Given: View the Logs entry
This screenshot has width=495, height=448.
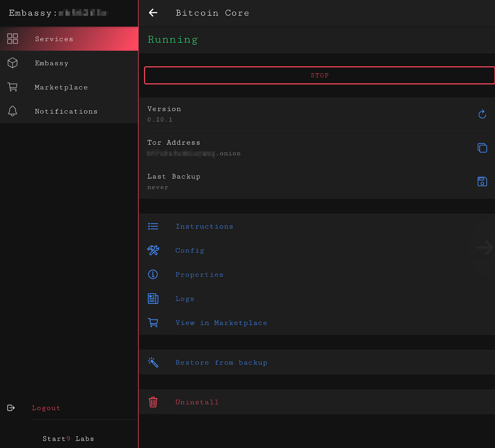Looking at the screenshot, I should [x=185, y=299].
